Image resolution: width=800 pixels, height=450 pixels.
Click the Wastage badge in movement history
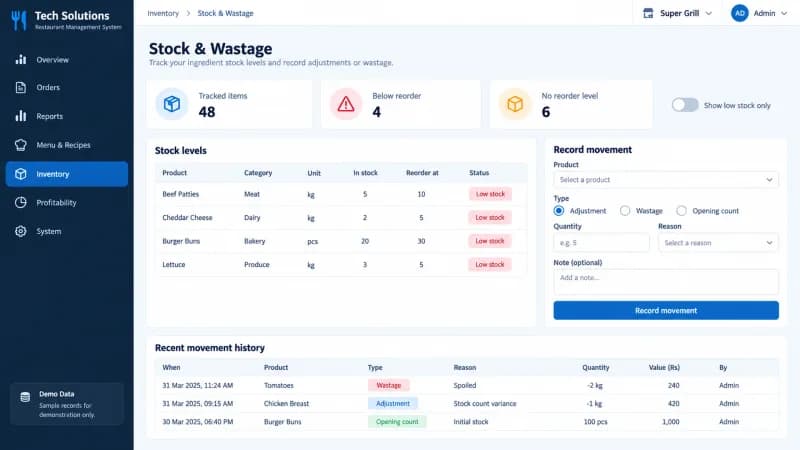point(389,385)
